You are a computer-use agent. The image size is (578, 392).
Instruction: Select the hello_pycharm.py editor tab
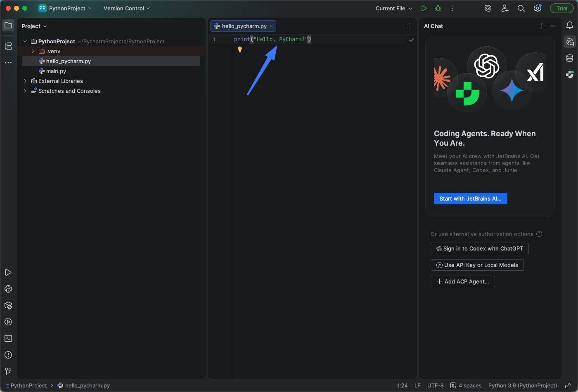point(243,26)
